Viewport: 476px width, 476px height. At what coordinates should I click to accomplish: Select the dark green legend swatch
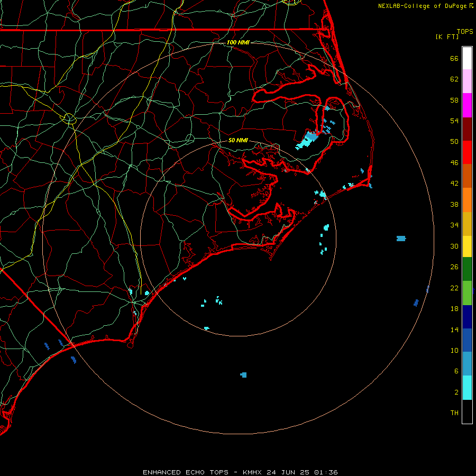click(467, 269)
